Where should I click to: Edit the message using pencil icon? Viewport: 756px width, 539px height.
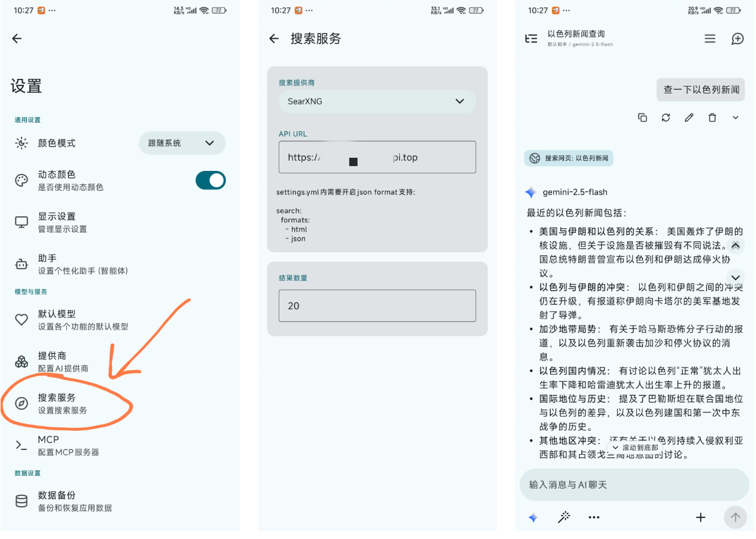(x=689, y=118)
